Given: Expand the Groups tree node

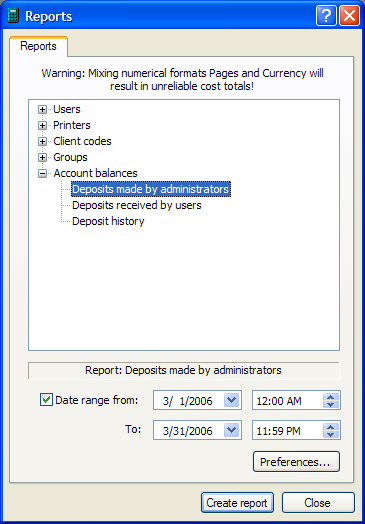Looking at the screenshot, I should tap(42, 157).
